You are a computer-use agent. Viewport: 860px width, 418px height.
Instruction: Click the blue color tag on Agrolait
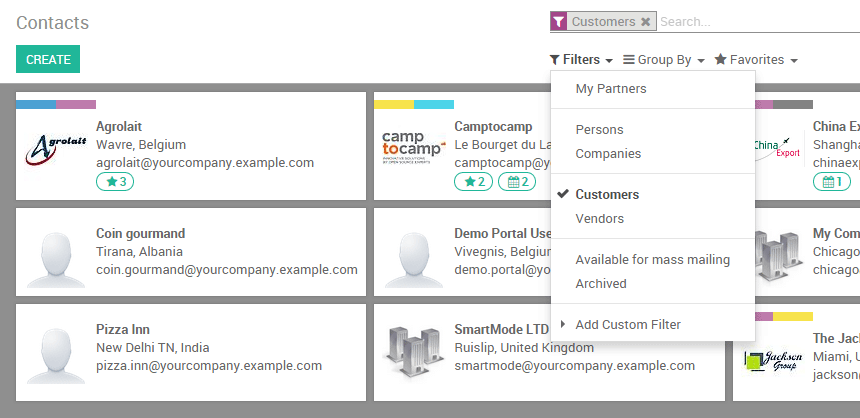[x=36, y=104]
